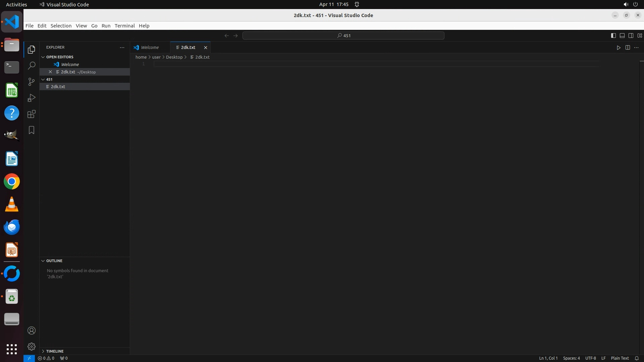This screenshot has width=644, height=362.
Task: Collapse the Open Editors section
Action: [60, 57]
